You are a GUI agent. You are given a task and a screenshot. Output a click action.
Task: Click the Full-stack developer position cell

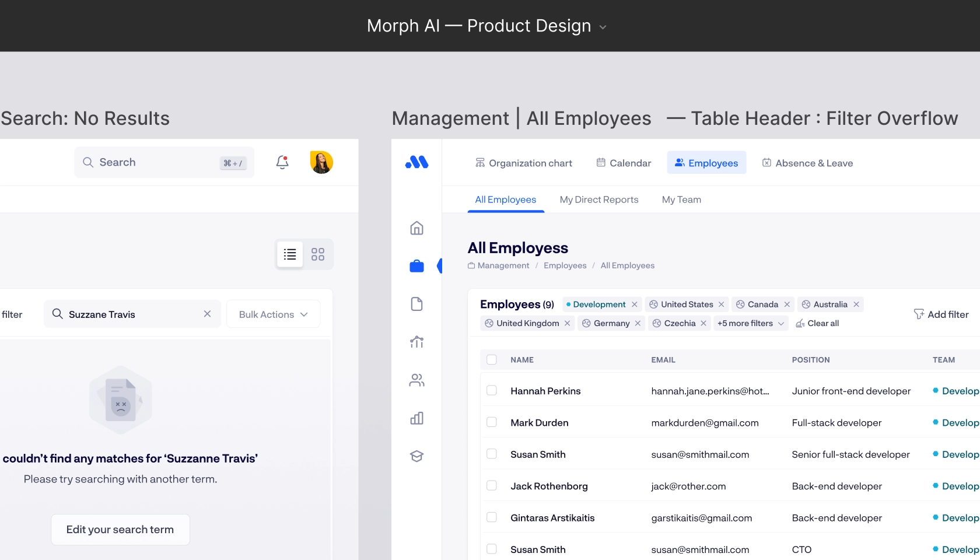point(836,422)
